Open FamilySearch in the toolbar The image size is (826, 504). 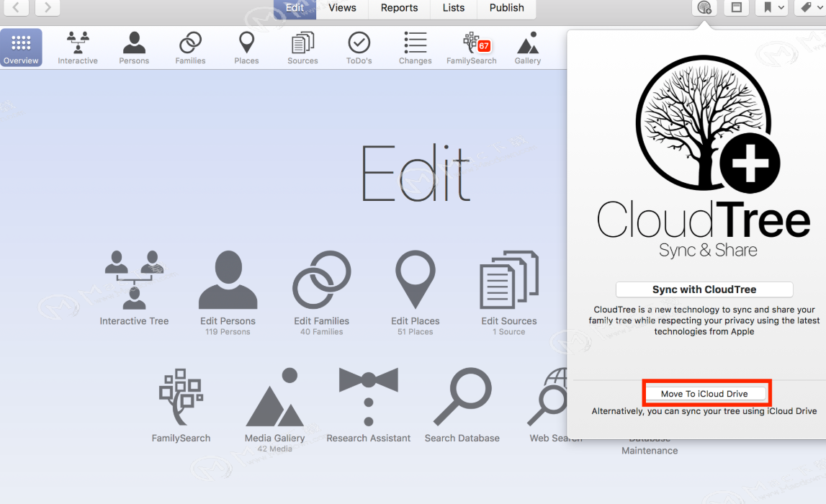[472, 48]
